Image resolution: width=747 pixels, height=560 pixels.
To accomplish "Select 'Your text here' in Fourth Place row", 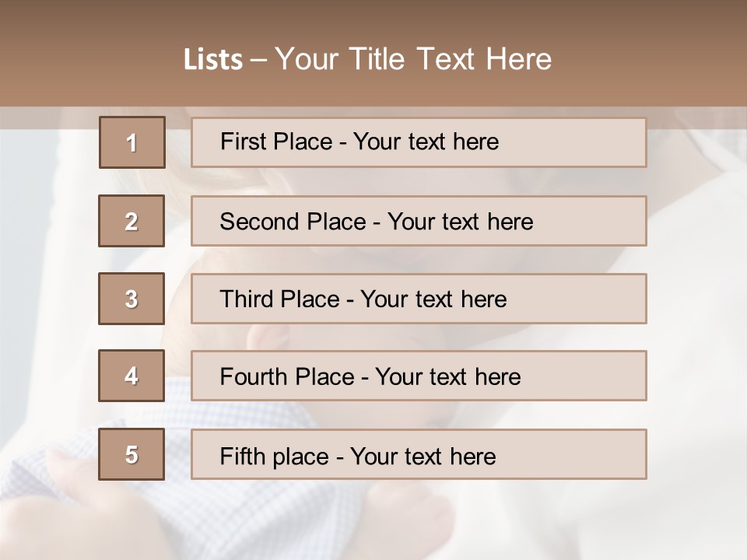I will click(447, 377).
